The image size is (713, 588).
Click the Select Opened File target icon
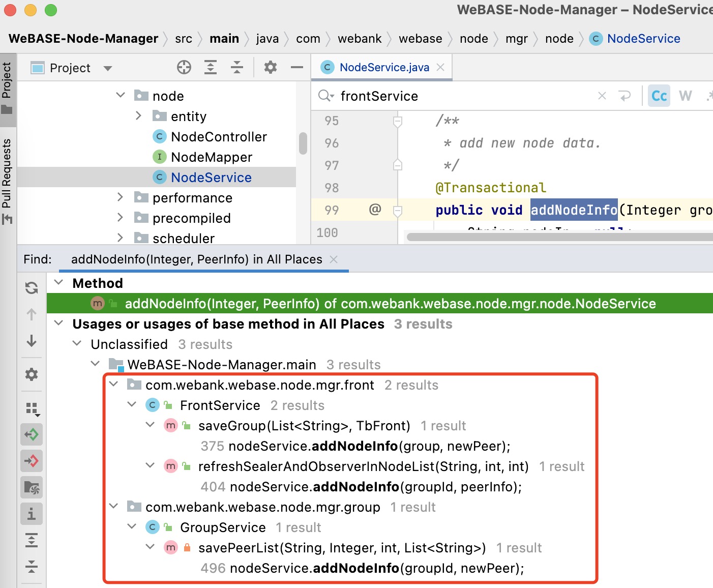[184, 67]
